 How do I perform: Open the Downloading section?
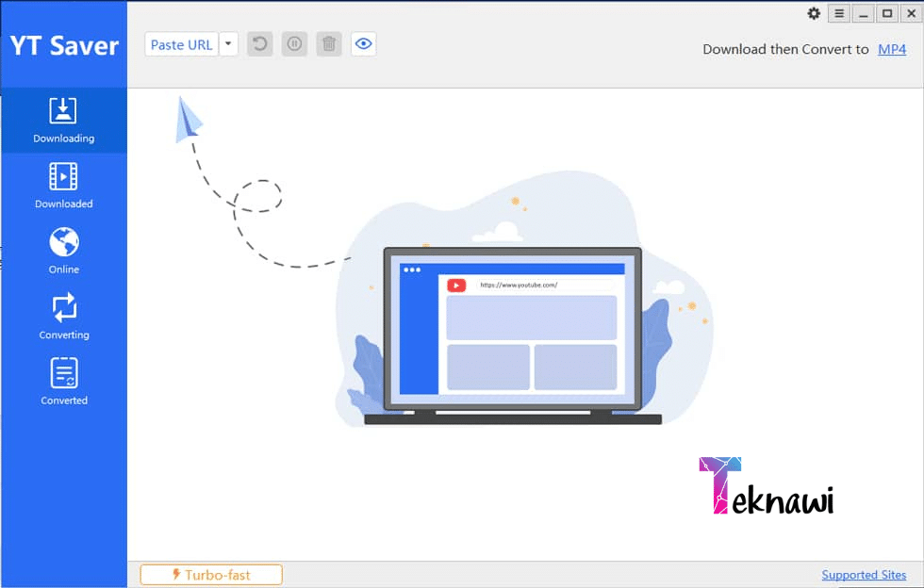click(x=64, y=121)
